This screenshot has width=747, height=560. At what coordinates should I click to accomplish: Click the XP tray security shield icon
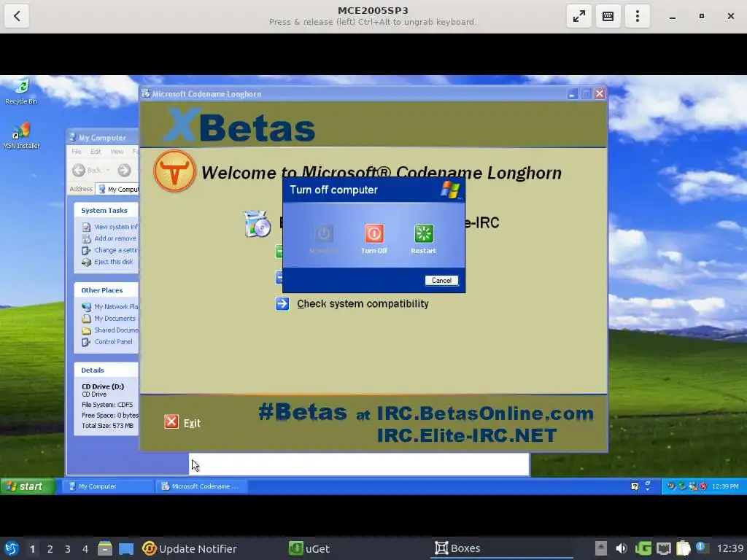[703, 486]
